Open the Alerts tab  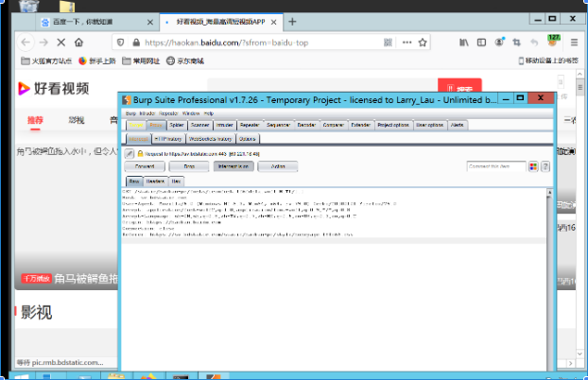pos(458,125)
